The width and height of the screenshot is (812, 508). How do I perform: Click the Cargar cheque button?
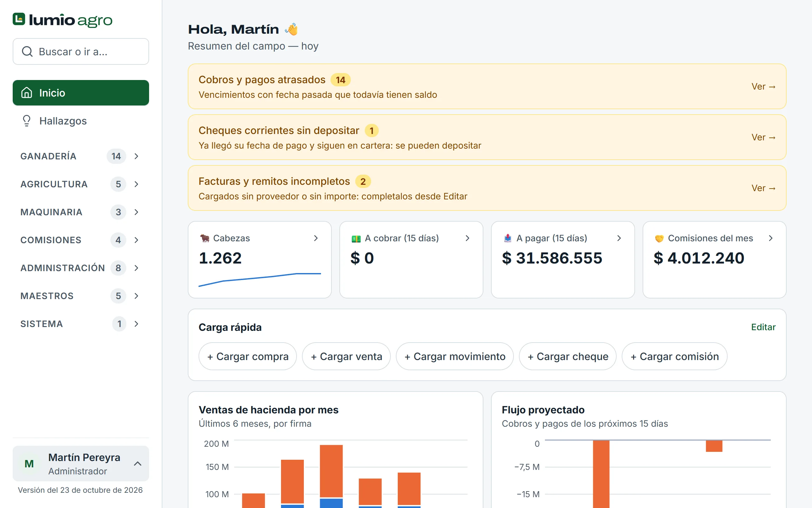568,356
